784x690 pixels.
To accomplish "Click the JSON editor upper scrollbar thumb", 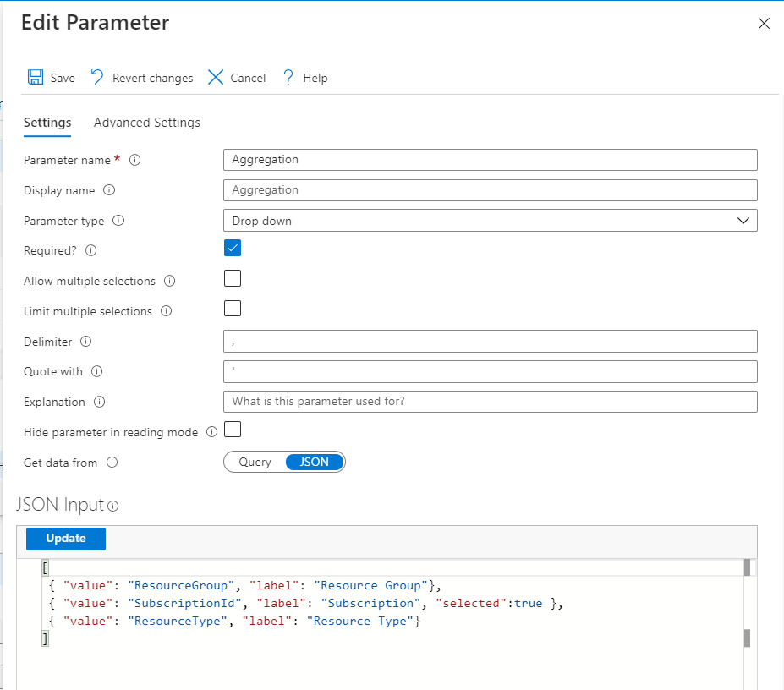I will [747, 567].
